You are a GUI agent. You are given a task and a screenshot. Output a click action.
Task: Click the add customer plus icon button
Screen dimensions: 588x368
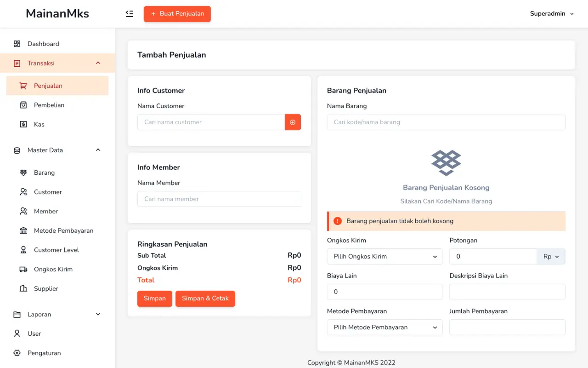point(293,122)
